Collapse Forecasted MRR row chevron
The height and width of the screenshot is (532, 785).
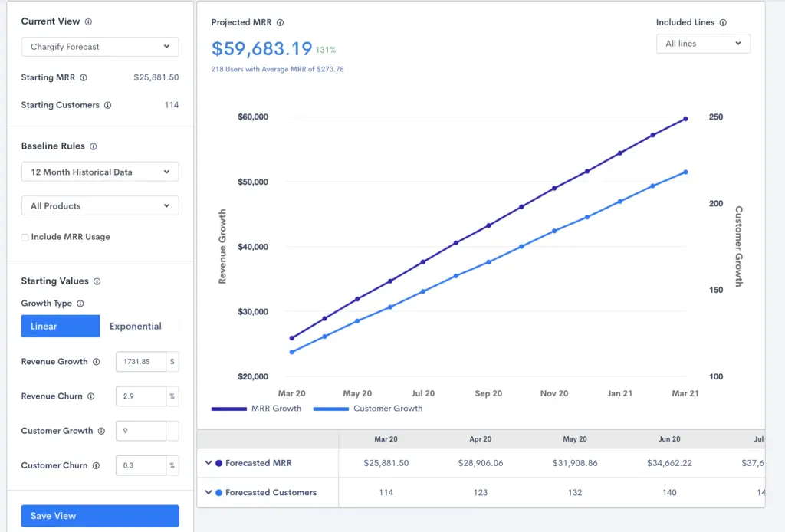[209, 463]
